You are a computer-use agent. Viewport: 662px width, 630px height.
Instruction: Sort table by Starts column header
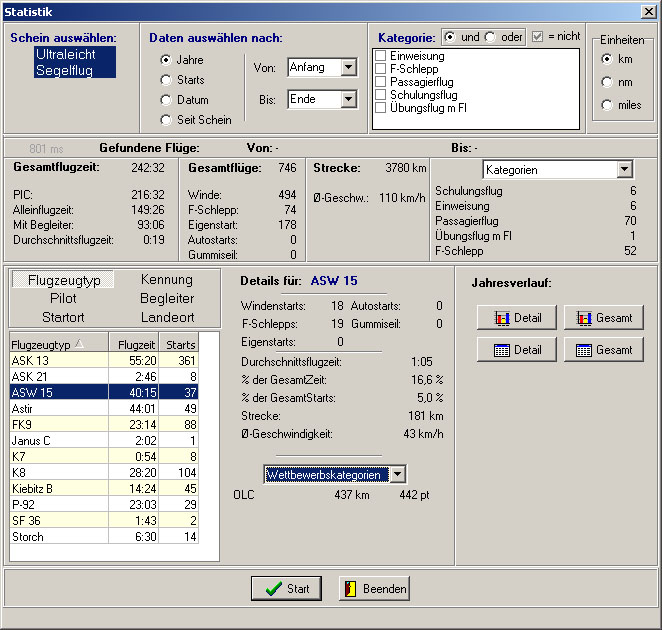179,344
